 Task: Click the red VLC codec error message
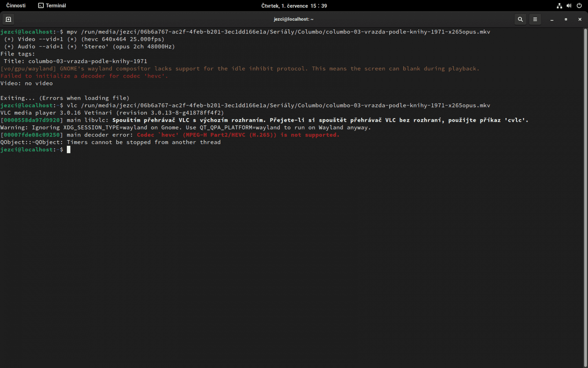click(237, 135)
